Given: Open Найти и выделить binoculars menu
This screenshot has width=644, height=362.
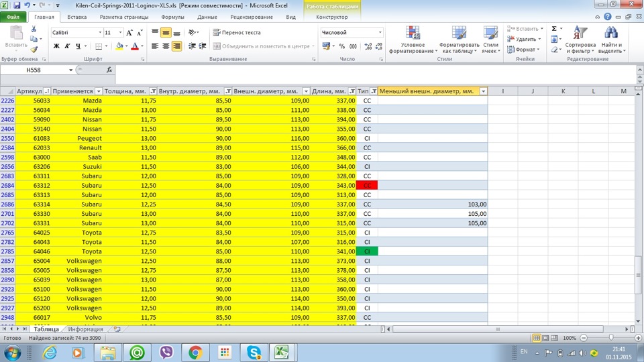Looking at the screenshot, I should [x=611, y=40].
